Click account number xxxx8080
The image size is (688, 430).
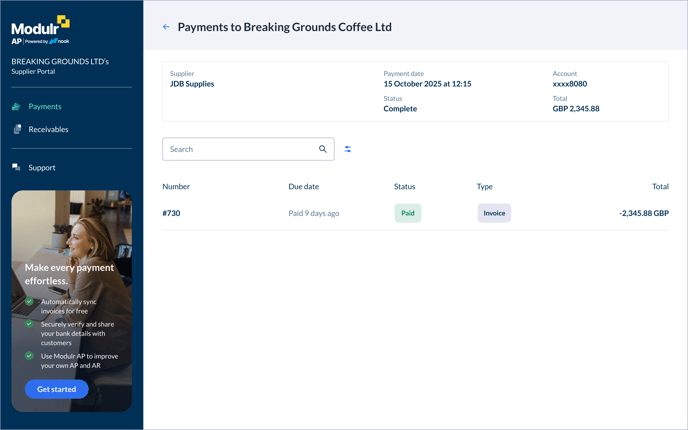[570, 84]
